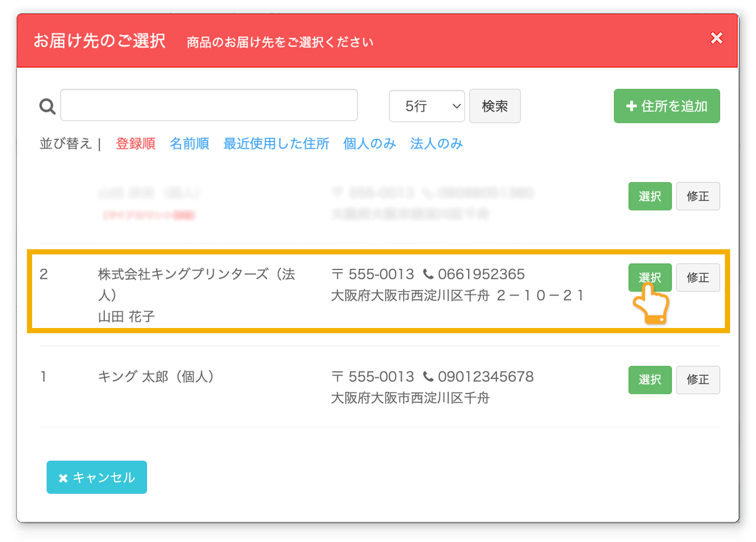Viewport: 756px width, 542px height.
Task: Click the magnifying glass search icon
Action: click(47, 106)
